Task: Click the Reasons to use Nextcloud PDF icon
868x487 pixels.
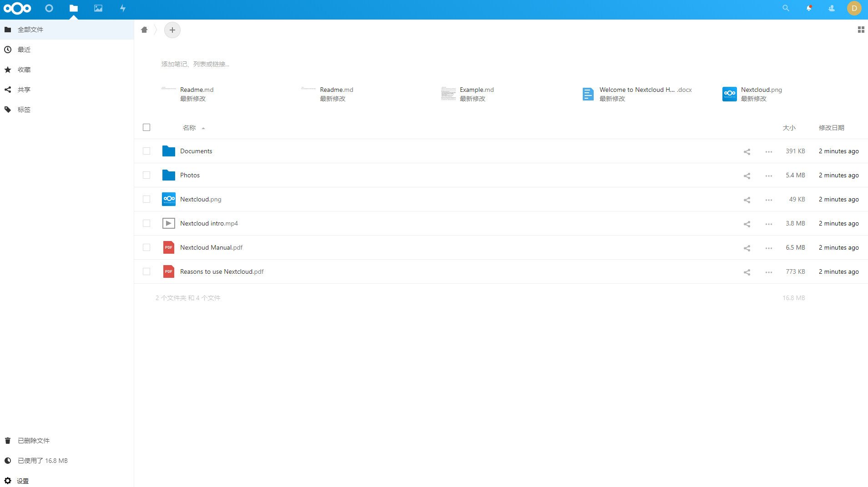Action: point(169,271)
